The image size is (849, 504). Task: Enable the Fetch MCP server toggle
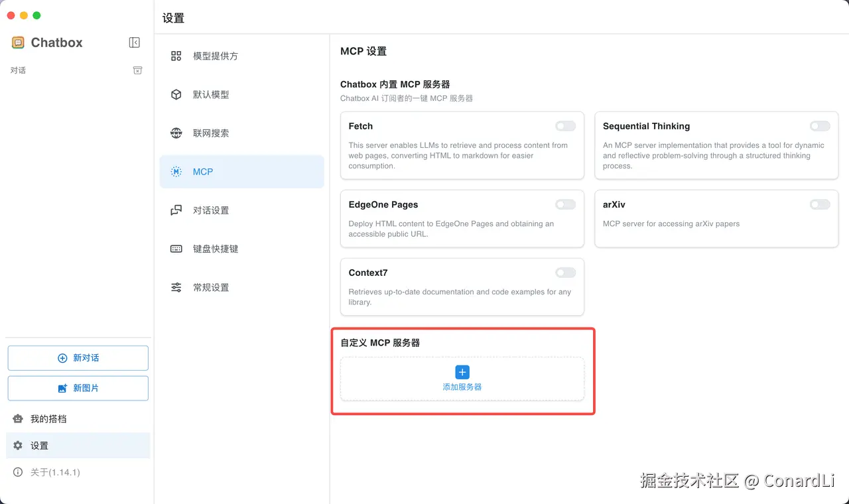pos(566,126)
